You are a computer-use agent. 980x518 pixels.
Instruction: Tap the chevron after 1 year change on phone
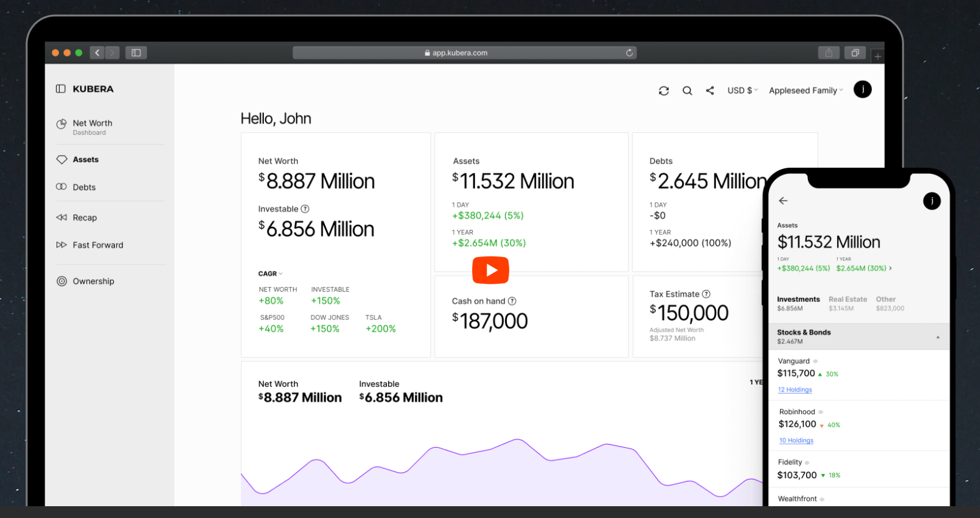point(891,268)
